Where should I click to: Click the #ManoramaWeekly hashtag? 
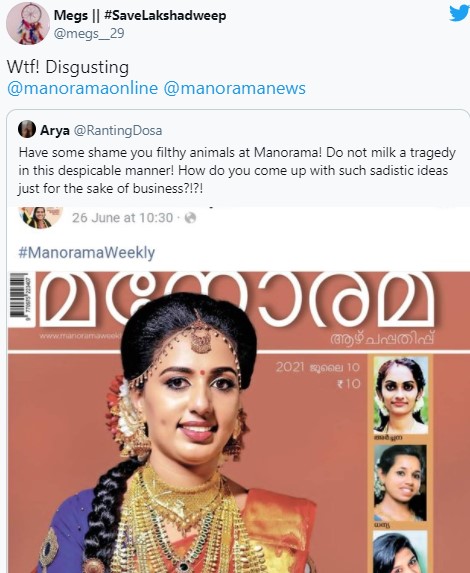click(x=87, y=253)
